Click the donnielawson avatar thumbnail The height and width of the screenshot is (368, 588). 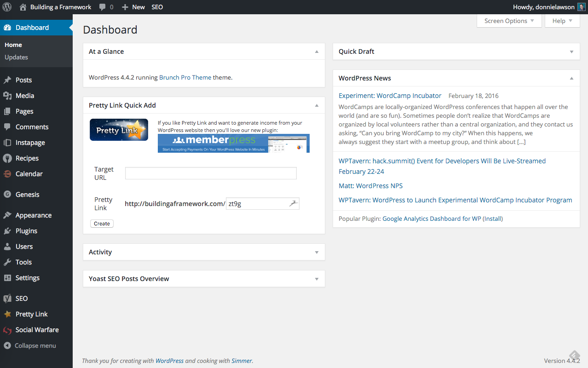point(582,7)
